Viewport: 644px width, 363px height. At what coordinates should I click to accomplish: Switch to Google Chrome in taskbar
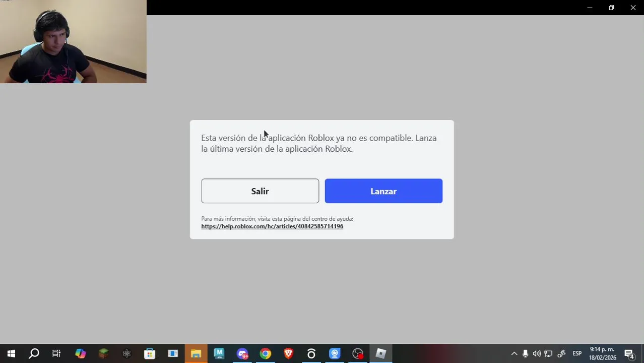(266, 353)
